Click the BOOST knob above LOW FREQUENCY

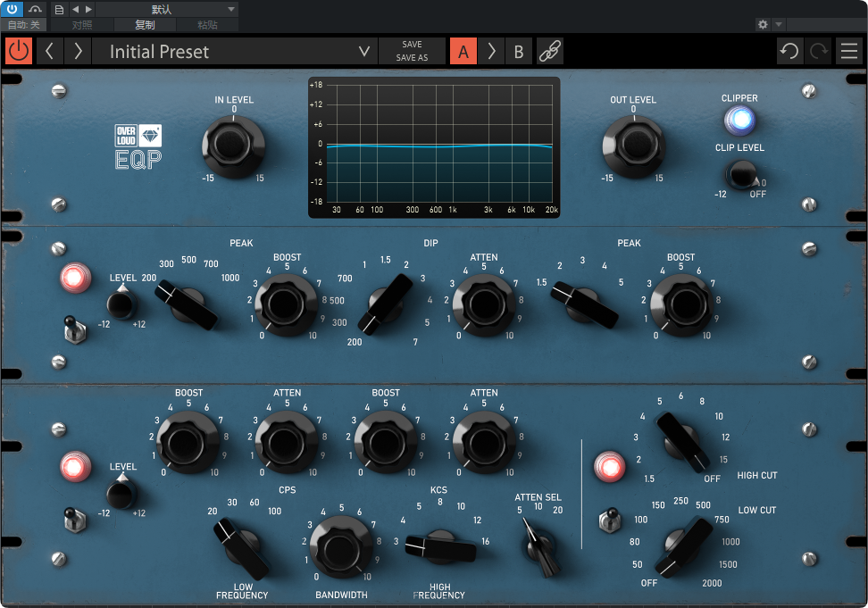188,442
